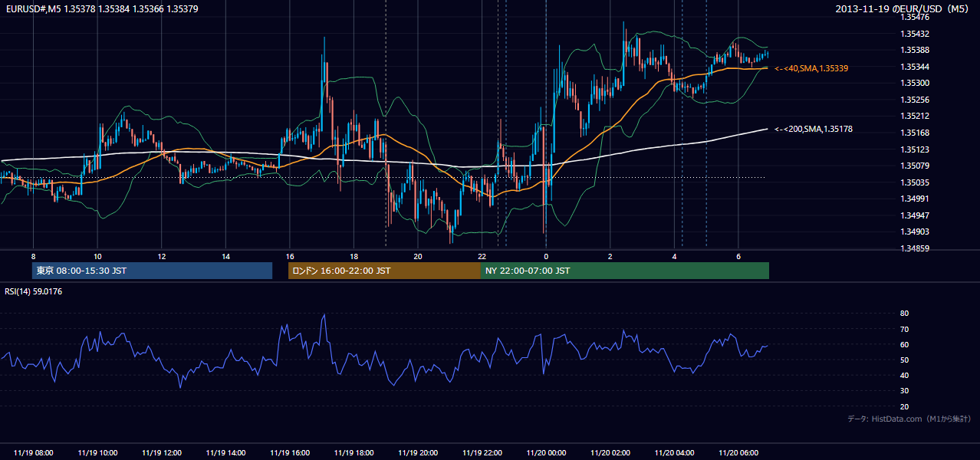The height and width of the screenshot is (460, 980).
Task: Click the 1.35035 price axis label
Action: point(915,182)
